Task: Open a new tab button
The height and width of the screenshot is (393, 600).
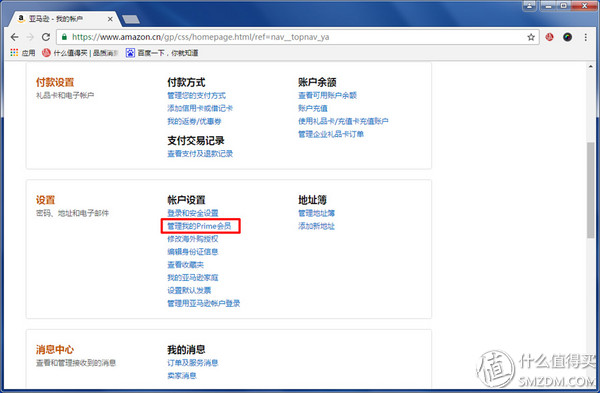Action: coord(130,19)
